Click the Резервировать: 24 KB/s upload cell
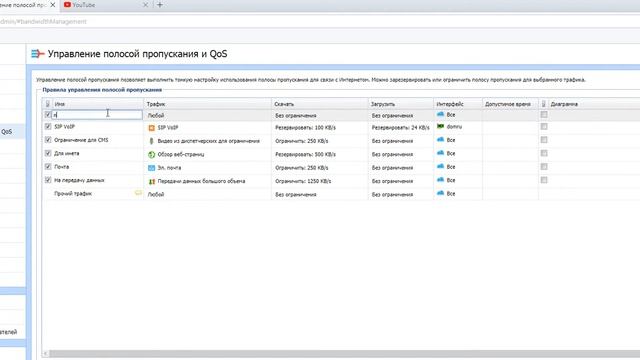The image size is (640, 360). coord(400,128)
